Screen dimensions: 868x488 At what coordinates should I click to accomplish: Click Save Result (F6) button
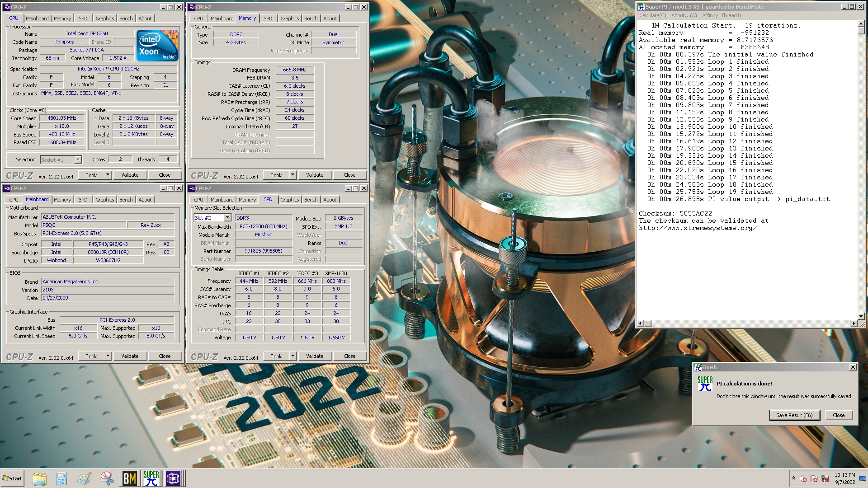(x=794, y=415)
